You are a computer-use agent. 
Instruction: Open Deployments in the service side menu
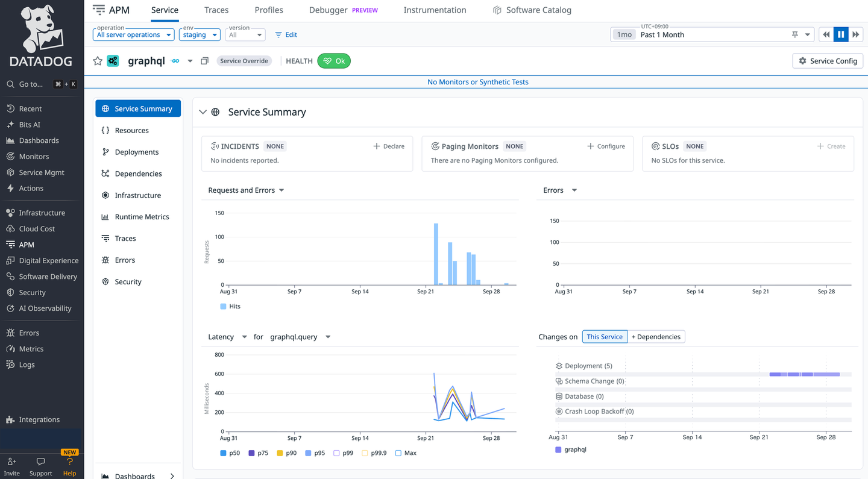(x=137, y=152)
